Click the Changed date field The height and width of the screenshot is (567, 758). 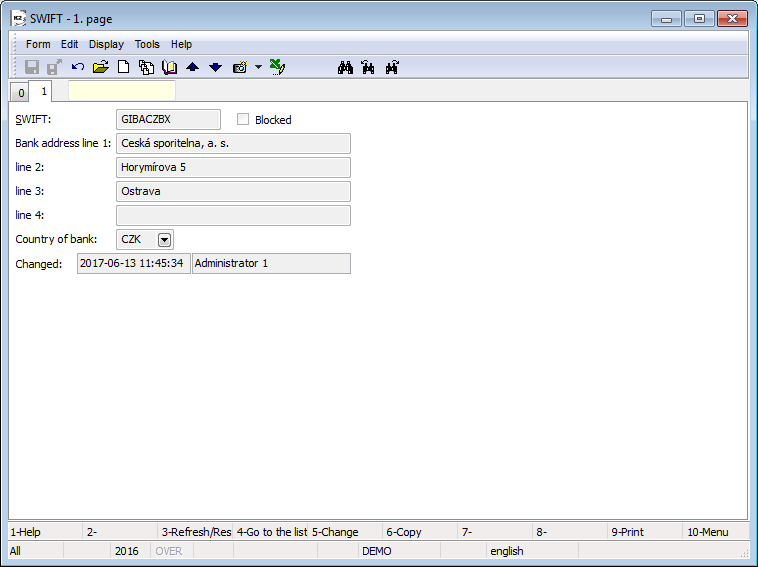[x=133, y=263]
